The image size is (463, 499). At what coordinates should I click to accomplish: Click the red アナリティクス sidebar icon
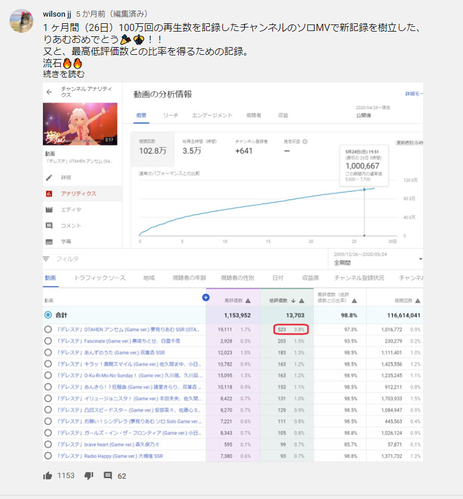[49, 194]
